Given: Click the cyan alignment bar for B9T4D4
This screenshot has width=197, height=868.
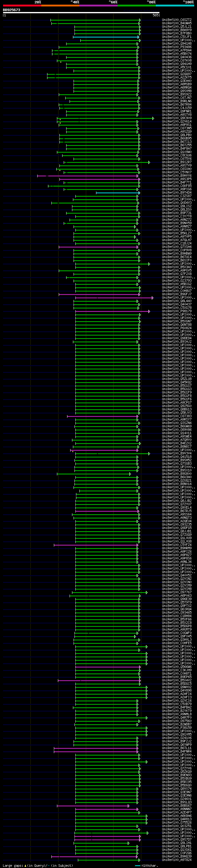Looking at the screenshot, I should (x=118, y=193).
